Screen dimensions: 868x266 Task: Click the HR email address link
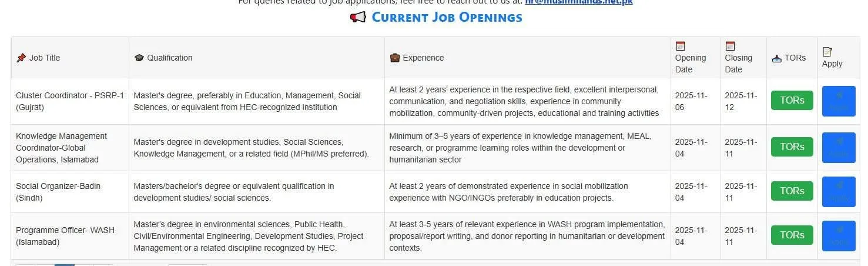pyautogui.click(x=578, y=2)
